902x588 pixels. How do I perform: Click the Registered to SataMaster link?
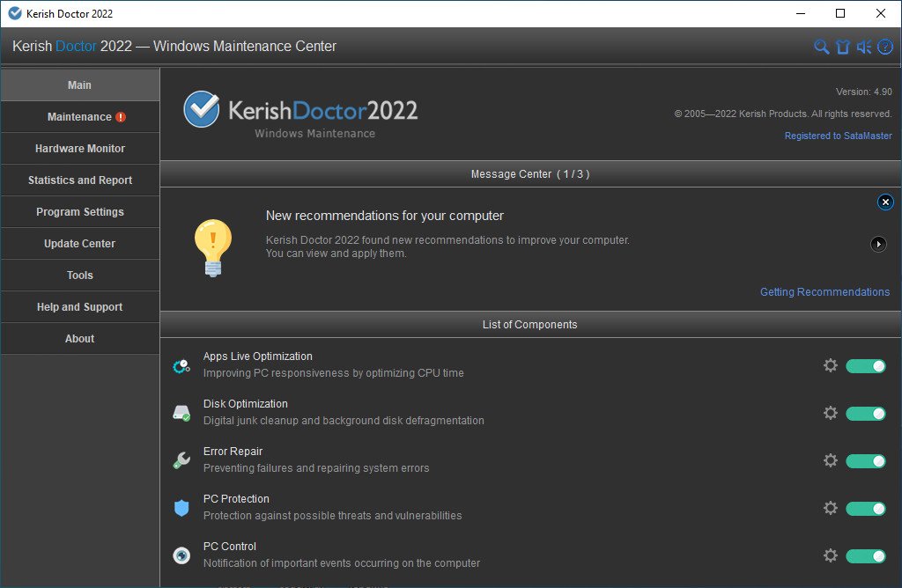click(x=838, y=136)
